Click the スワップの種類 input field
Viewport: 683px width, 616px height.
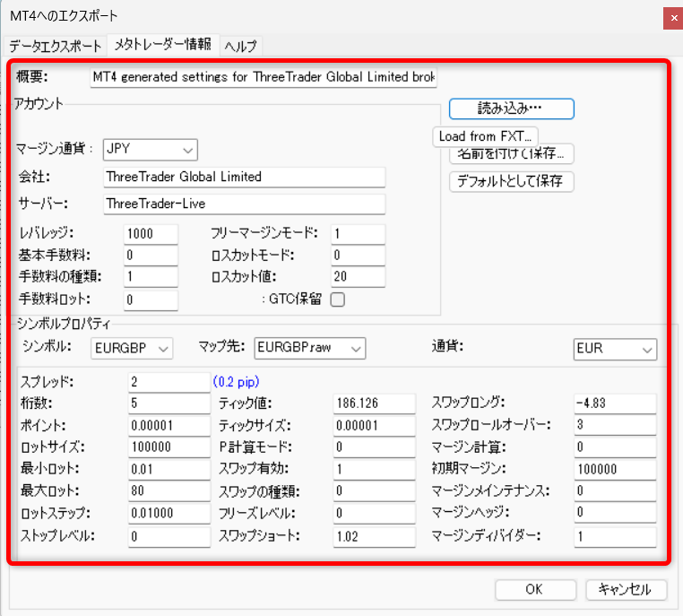[x=375, y=491]
